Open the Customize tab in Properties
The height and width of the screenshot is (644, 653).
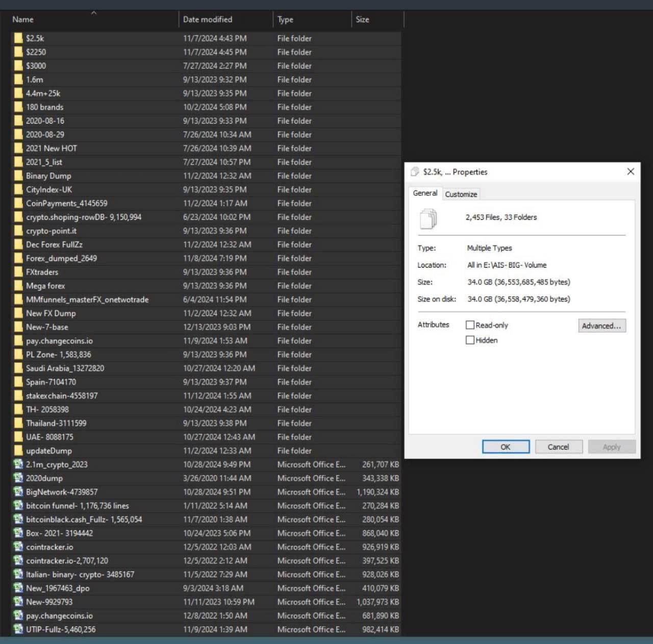click(461, 194)
